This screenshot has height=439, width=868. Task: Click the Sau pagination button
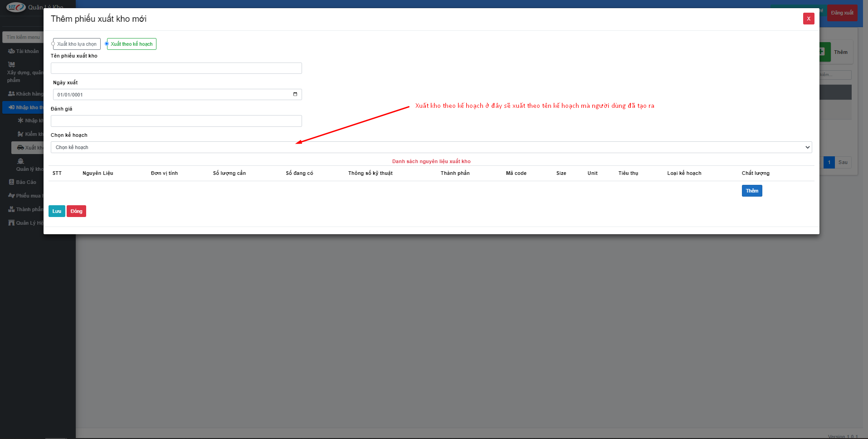[x=843, y=162]
